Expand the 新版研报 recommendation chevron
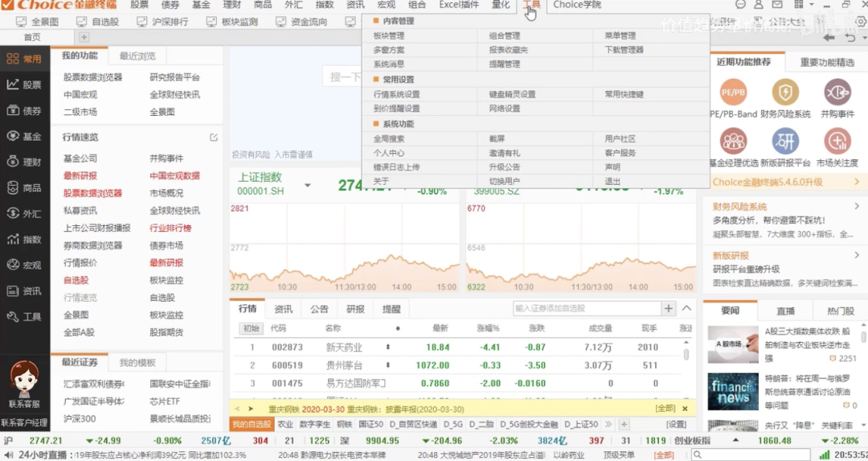This screenshot has width=868, height=461. coord(857,255)
